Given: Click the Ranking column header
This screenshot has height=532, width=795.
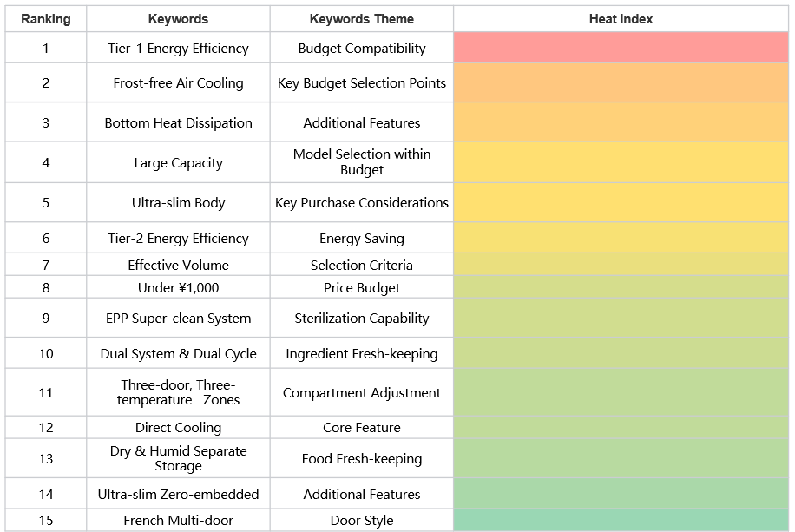Looking at the screenshot, I should click(46, 19).
